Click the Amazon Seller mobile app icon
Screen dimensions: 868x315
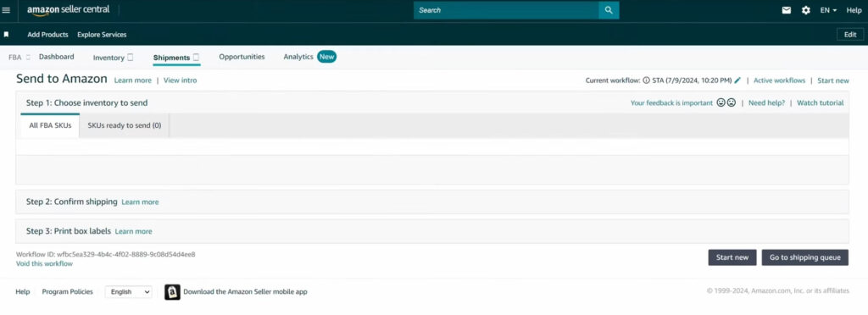coord(172,292)
